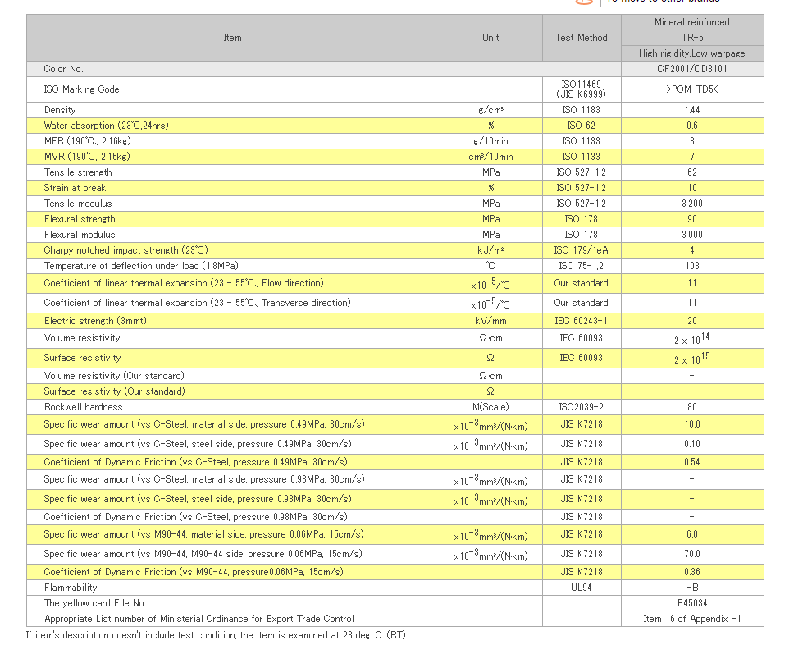Click the "UL94" test method cell
Image resolution: width=812 pixels, height=659 pixels.
click(581, 588)
